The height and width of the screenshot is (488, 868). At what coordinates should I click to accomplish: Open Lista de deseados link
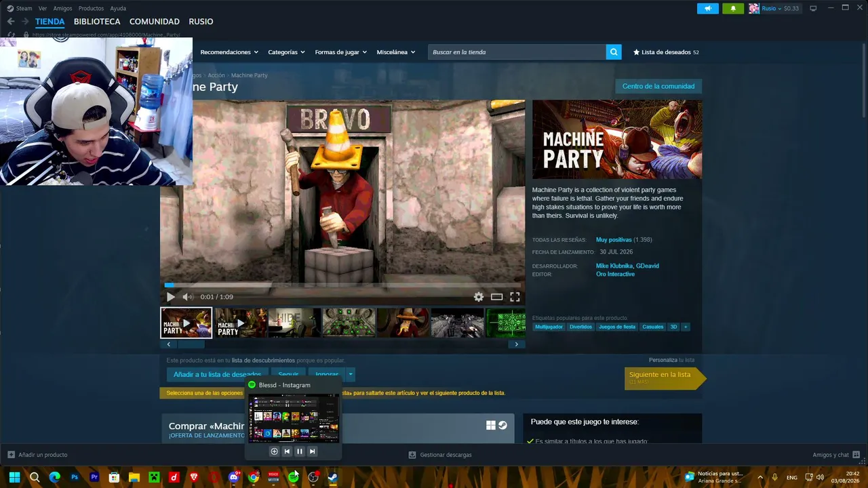[665, 52]
